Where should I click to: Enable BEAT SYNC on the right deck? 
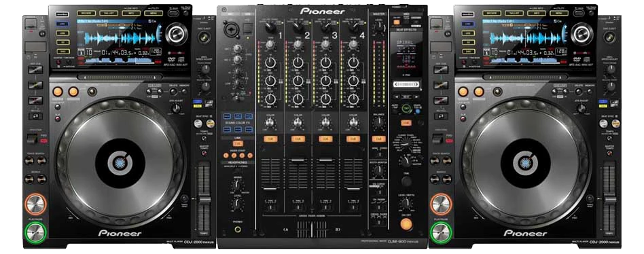pos(604,123)
